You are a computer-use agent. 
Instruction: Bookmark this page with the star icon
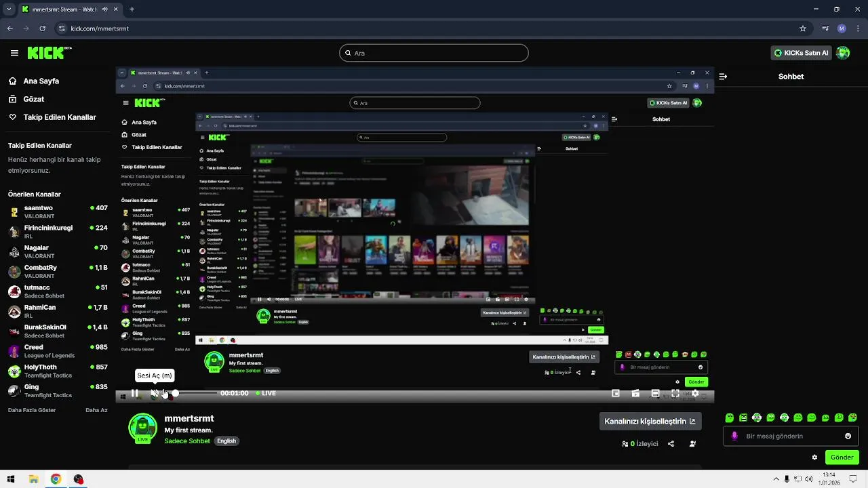[x=803, y=28]
